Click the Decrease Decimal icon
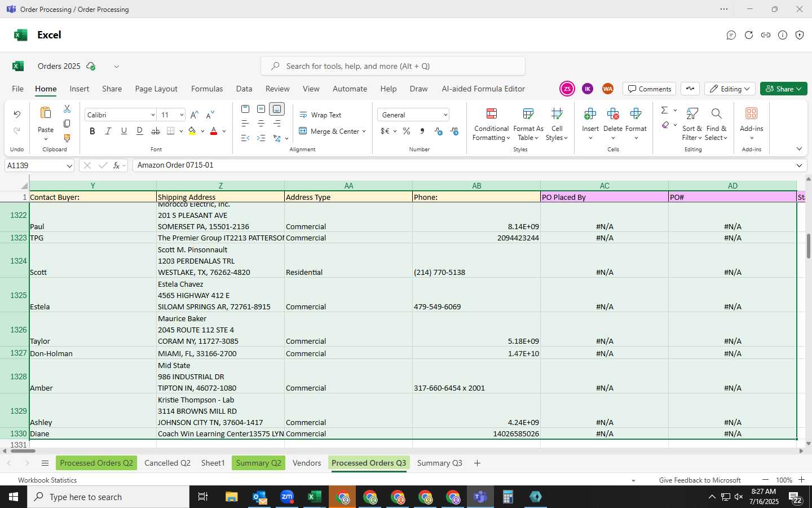The image size is (812, 508). pyautogui.click(x=454, y=131)
